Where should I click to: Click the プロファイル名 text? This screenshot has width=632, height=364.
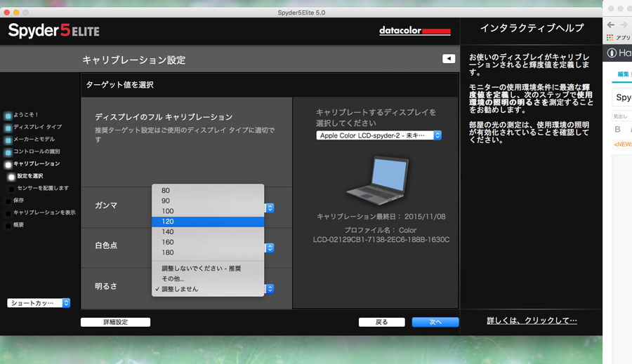tap(381, 235)
